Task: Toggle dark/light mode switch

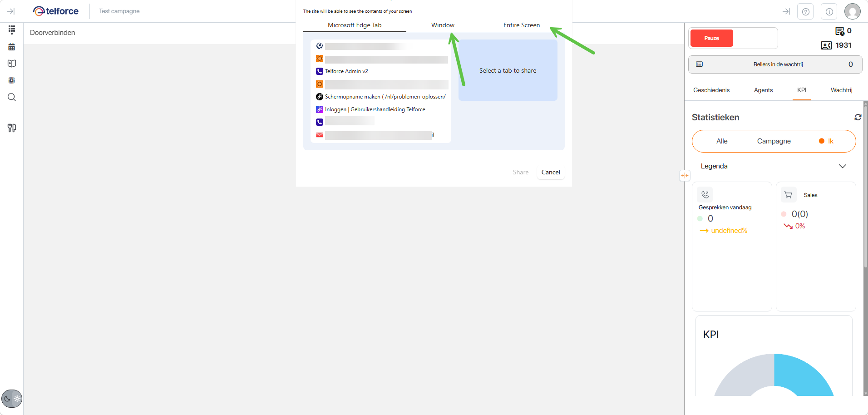Action: [12, 399]
